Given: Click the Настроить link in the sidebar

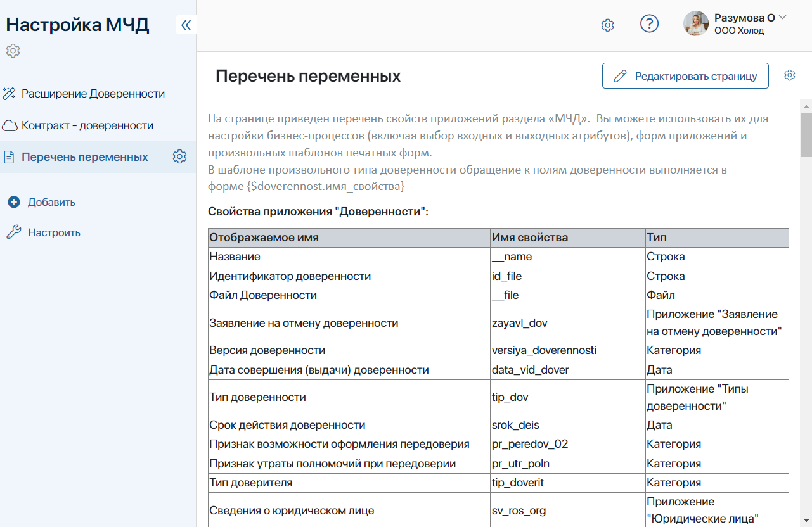Looking at the screenshot, I should point(54,232).
